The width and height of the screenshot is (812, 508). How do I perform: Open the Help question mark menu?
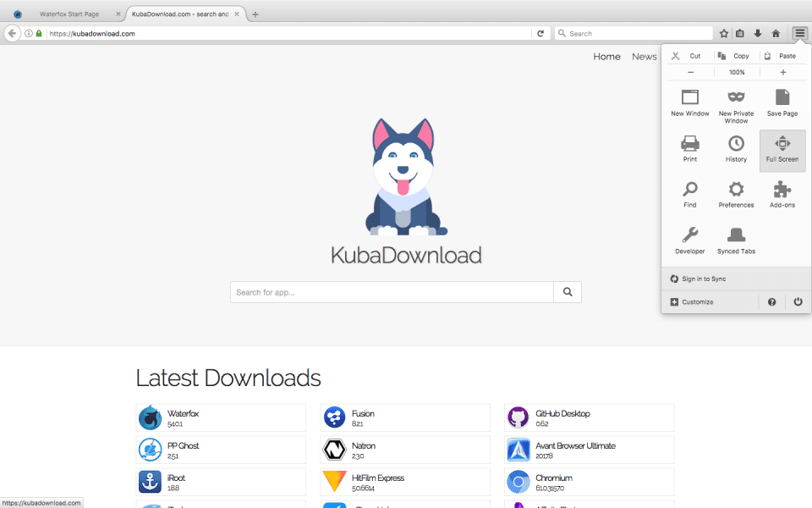point(771,301)
